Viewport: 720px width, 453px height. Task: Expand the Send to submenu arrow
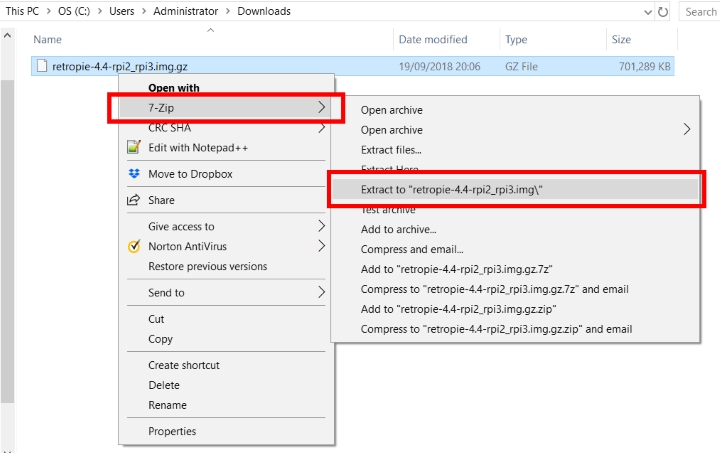[x=321, y=292]
